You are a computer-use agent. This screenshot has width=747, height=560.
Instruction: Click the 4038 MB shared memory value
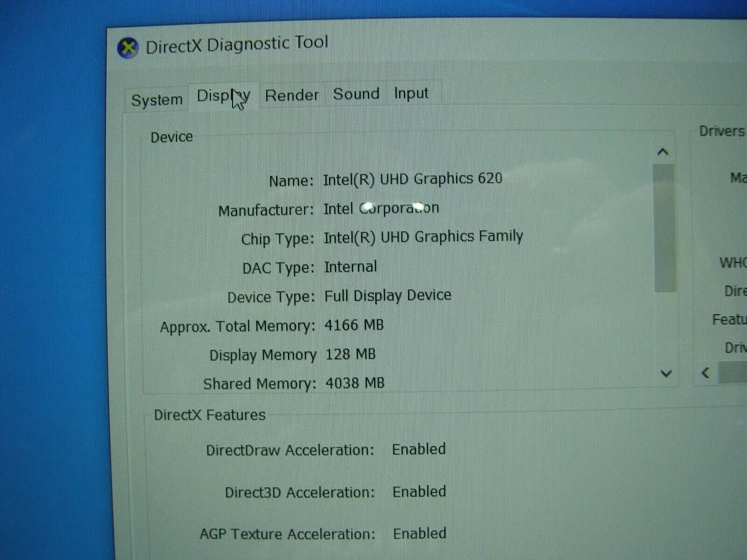355,383
